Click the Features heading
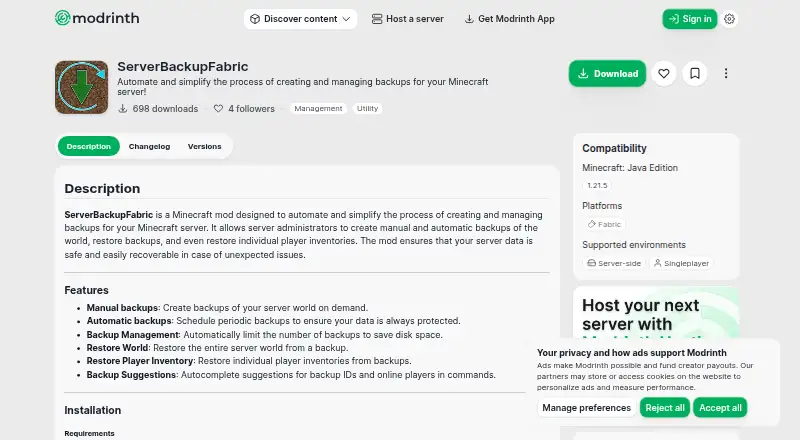 86,290
